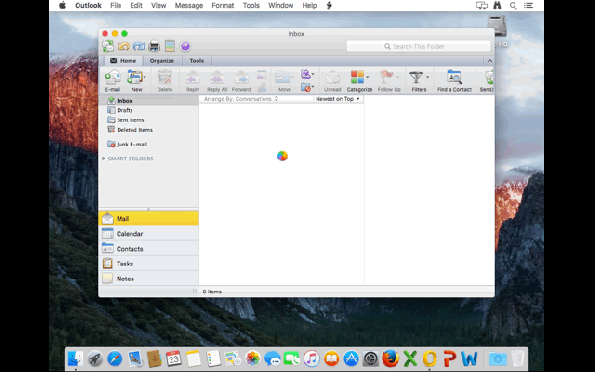Click the script menu icon after Help
The width and height of the screenshot is (595, 372).
click(x=329, y=5)
